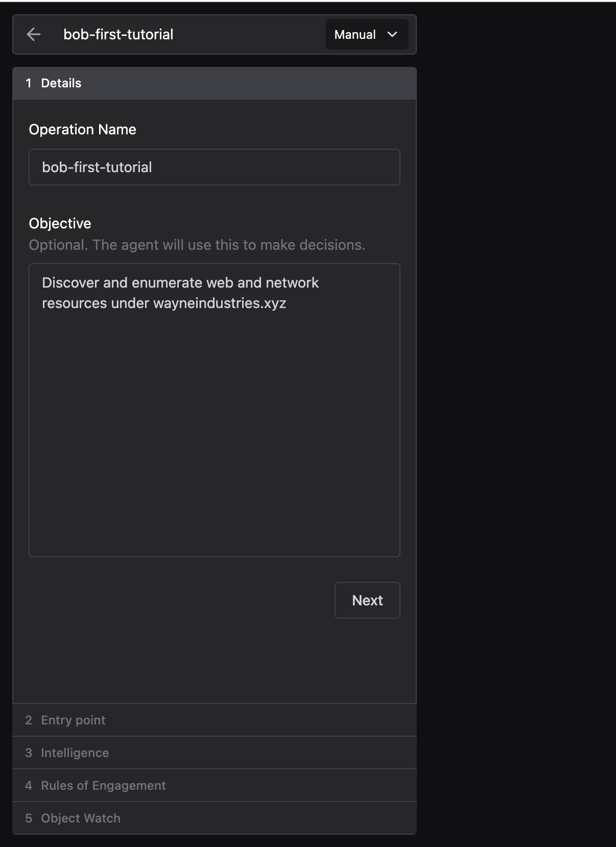Click the back arrow icon

pyautogui.click(x=34, y=34)
